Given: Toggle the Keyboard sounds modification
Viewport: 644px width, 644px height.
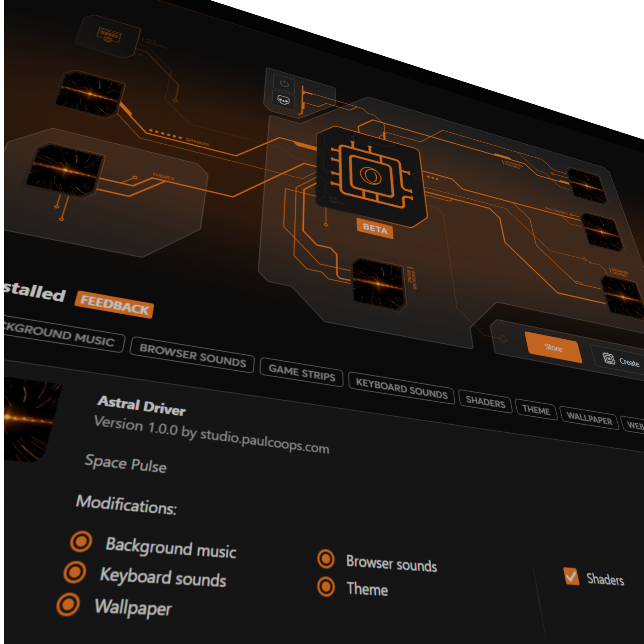Looking at the screenshot, I should 75,572.
